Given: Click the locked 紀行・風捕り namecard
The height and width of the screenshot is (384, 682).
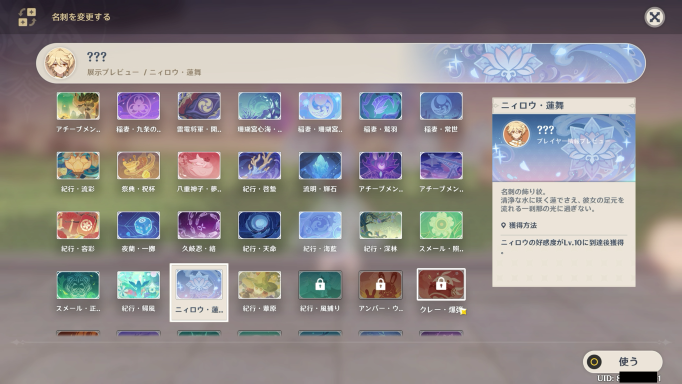Looking at the screenshot, I should 320,285.
